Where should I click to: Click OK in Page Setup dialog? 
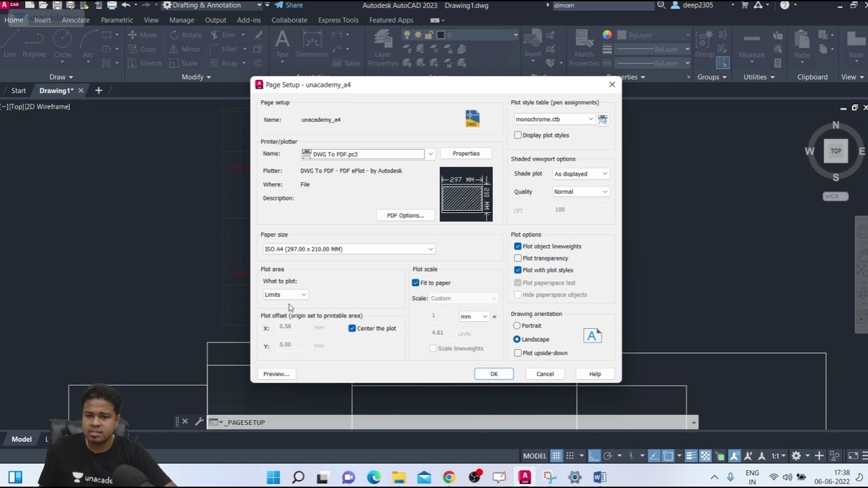(x=494, y=374)
